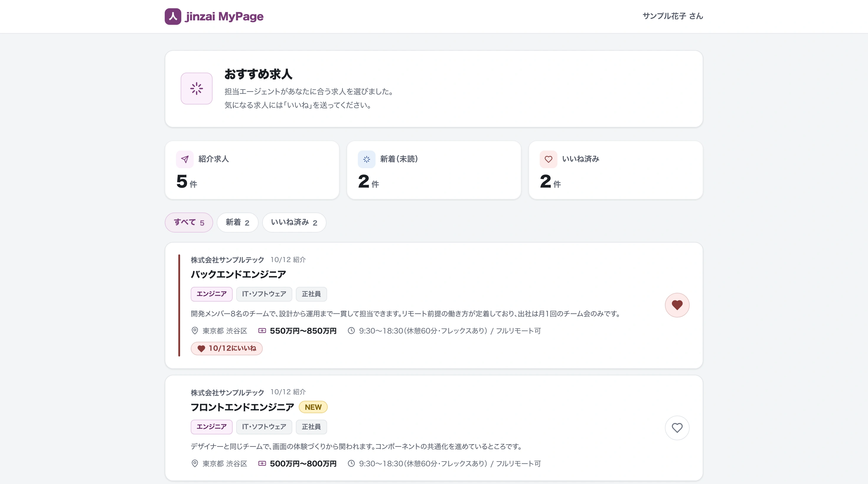Viewport: 868px width, 484px height.
Task: Click the 正社員 tag on フロントエンドエンジニア card
Action: click(x=311, y=427)
